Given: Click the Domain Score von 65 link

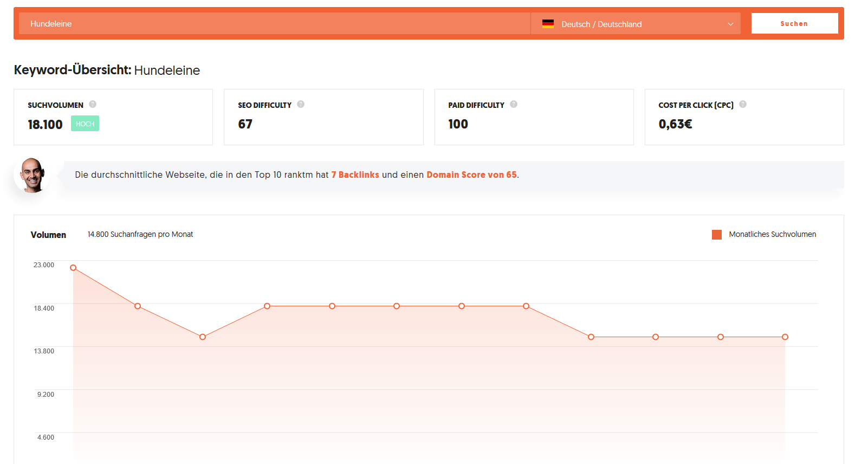Looking at the screenshot, I should pos(471,175).
